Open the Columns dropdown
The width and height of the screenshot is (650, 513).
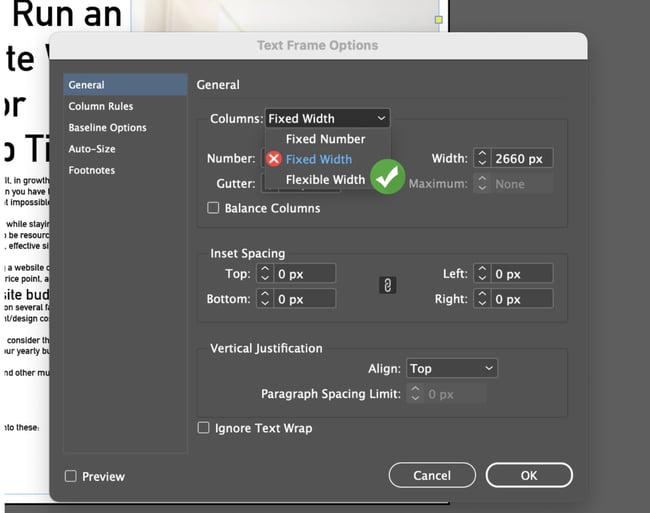coord(327,118)
